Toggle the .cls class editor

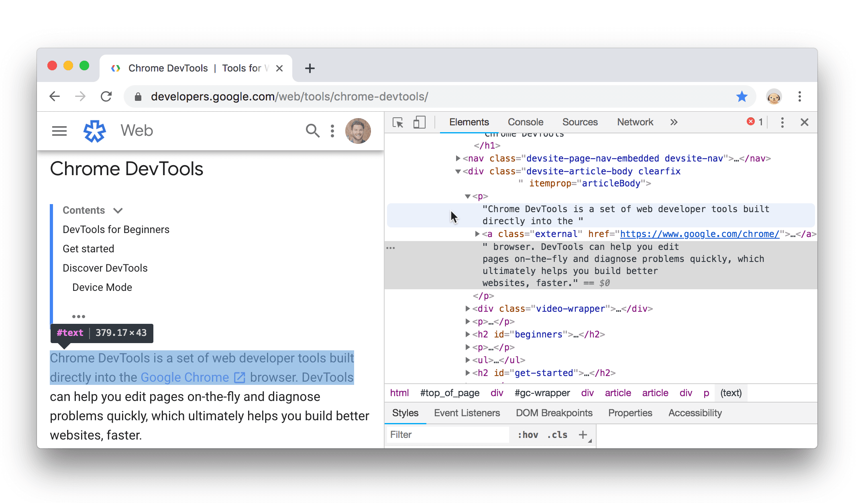[x=557, y=434]
